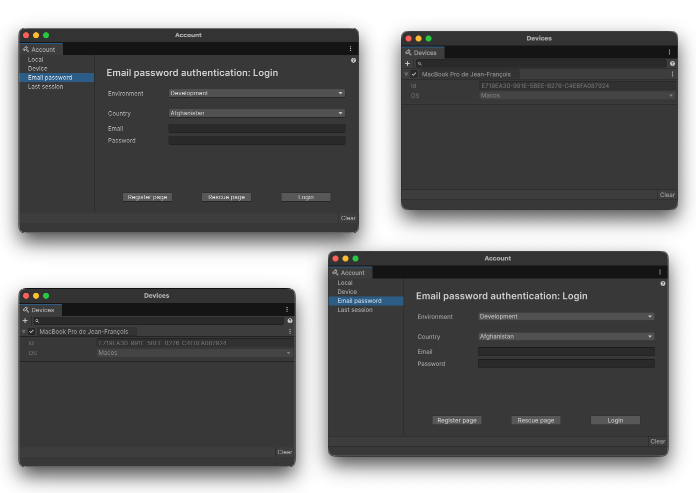Open kebab menu in upper-left Account window
Image resolution: width=696 pixels, height=493 pixels.
350,49
